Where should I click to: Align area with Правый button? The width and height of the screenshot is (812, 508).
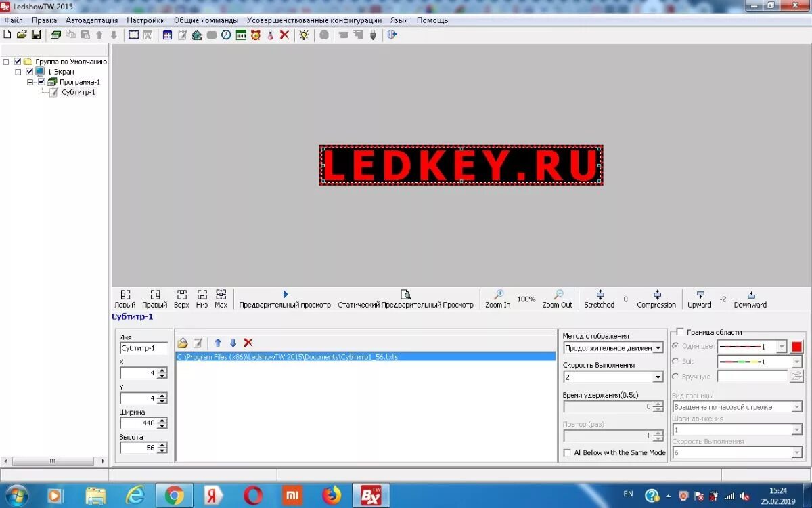[x=155, y=299]
